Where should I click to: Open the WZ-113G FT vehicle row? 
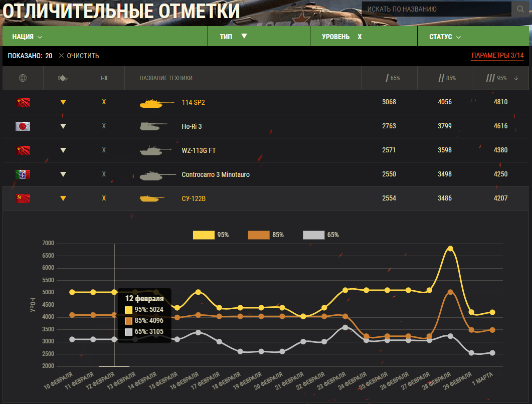pos(266,150)
